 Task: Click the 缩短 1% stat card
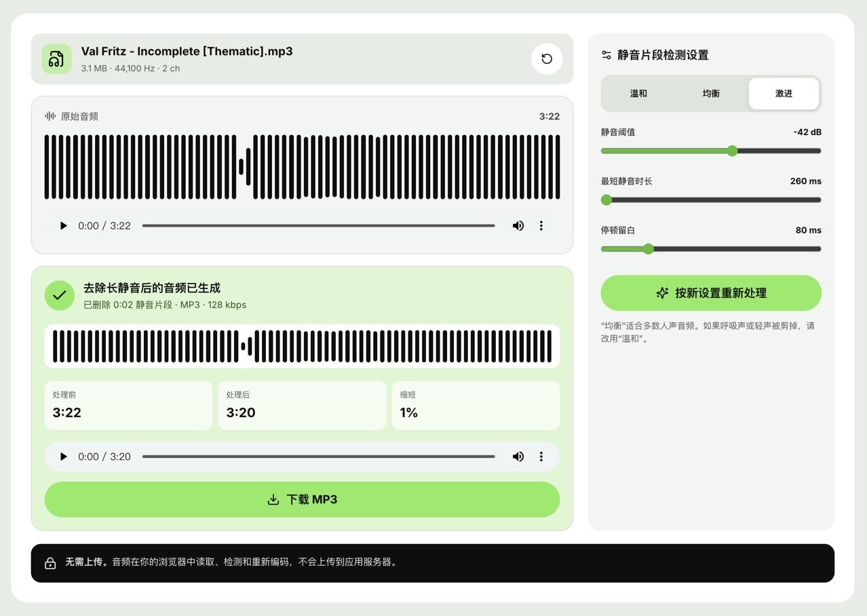[476, 405]
